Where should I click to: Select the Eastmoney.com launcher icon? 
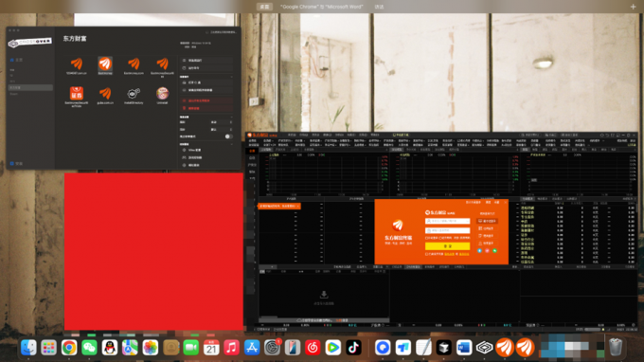[134, 63]
